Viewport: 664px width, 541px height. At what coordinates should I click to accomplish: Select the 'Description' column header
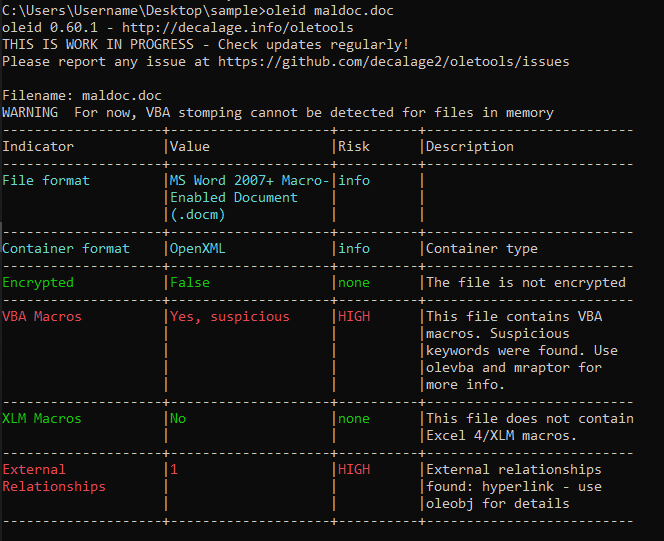click(x=470, y=147)
